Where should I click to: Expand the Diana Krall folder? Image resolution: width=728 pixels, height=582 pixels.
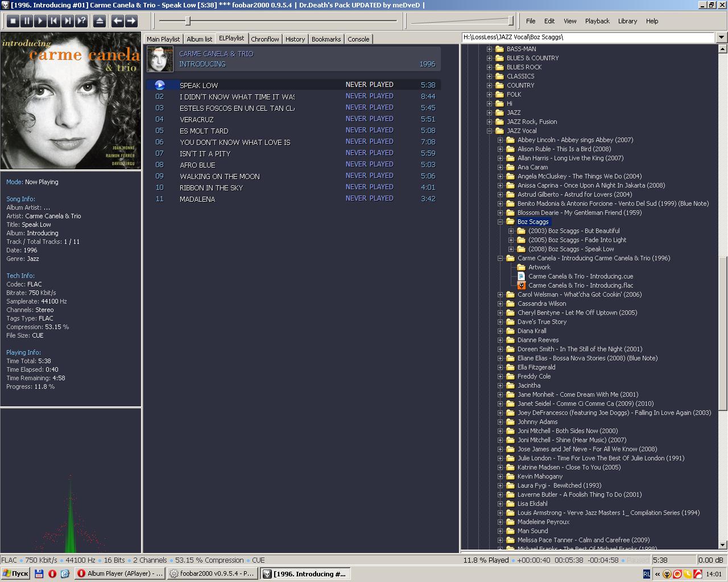point(500,331)
